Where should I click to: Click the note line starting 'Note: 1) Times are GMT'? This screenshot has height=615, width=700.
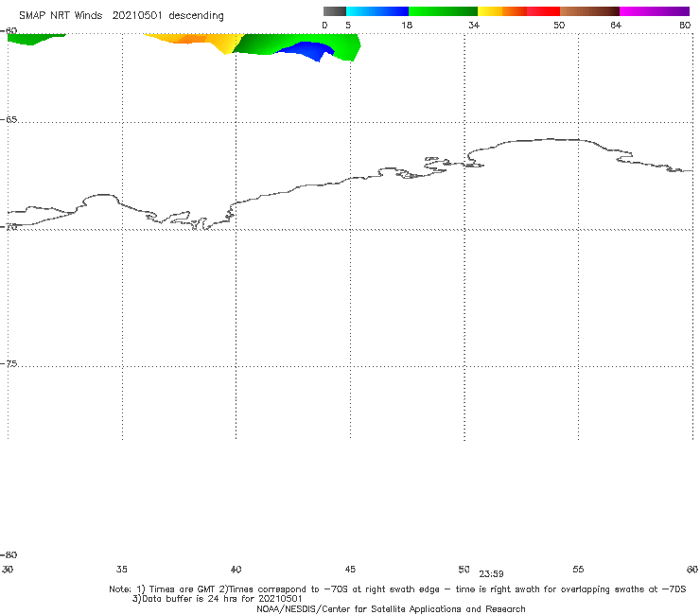pyautogui.click(x=397, y=589)
